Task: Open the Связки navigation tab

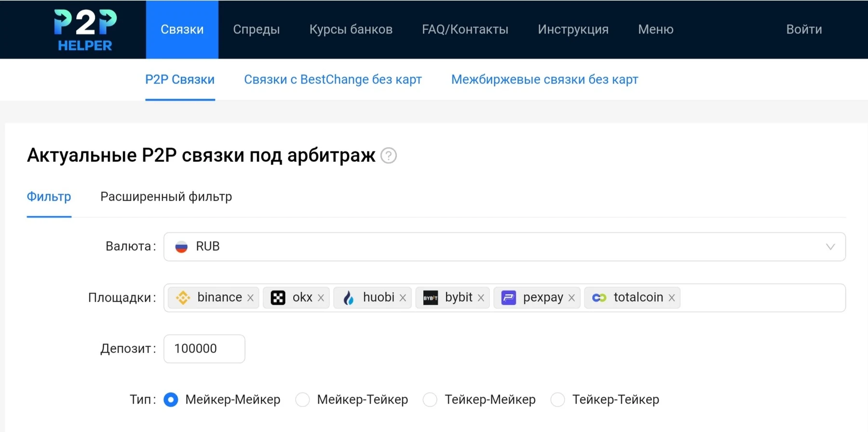Action: (182, 29)
